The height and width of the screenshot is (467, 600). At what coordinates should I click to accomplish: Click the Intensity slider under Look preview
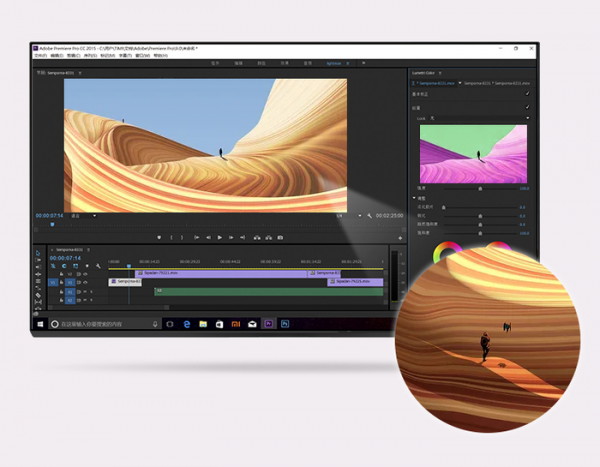[480, 187]
